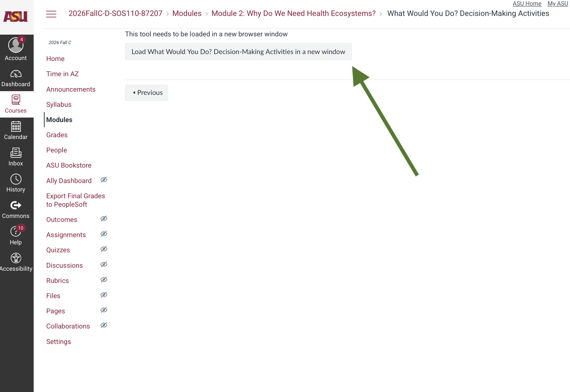
Task: Open the 2026FallC-D-SOS110-87207 breadcrumb
Action: point(115,13)
